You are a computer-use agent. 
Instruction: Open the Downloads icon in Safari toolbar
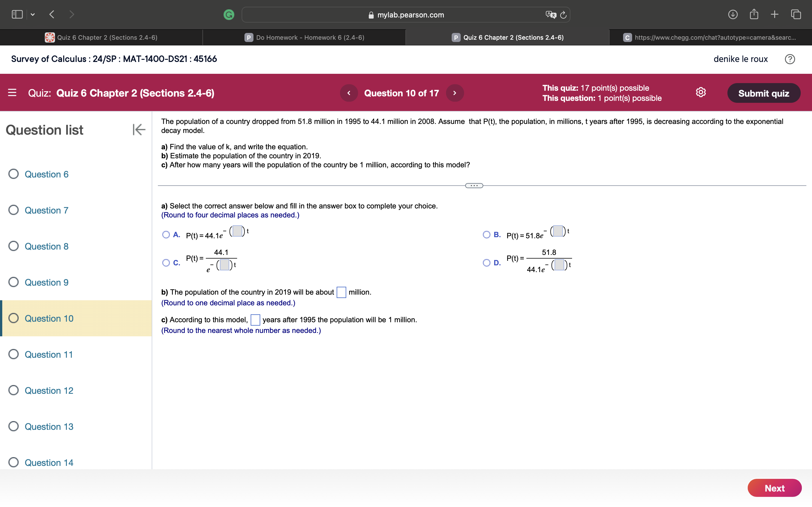coord(733,14)
